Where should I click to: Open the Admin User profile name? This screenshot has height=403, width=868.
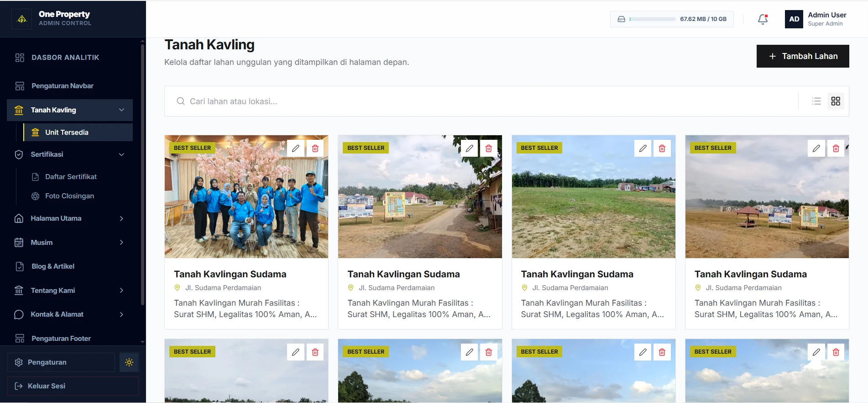point(827,15)
